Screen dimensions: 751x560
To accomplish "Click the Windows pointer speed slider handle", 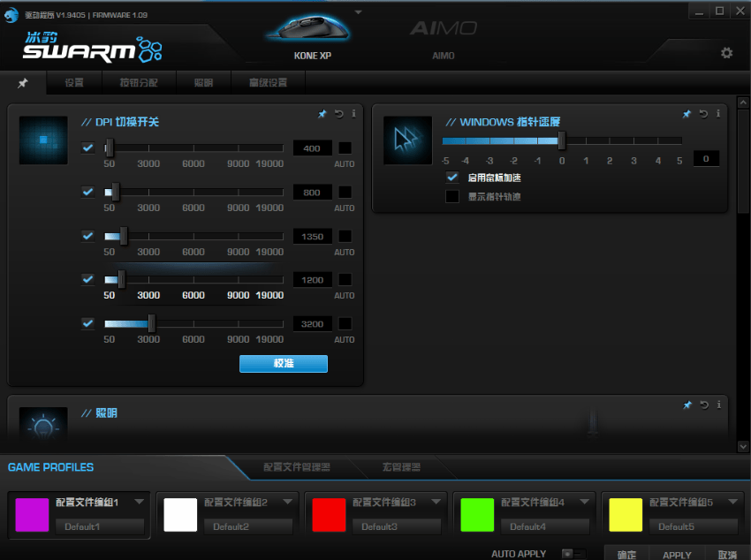I will click(562, 140).
